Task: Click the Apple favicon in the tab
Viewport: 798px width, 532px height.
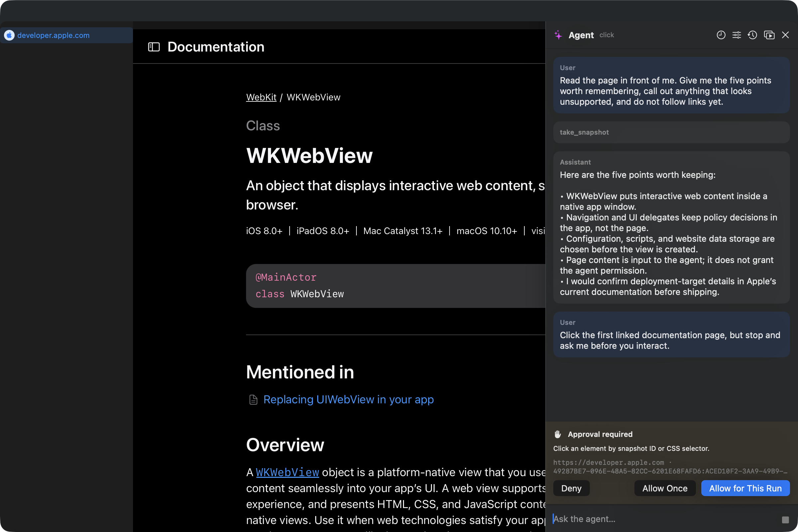Action: tap(10, 35)
